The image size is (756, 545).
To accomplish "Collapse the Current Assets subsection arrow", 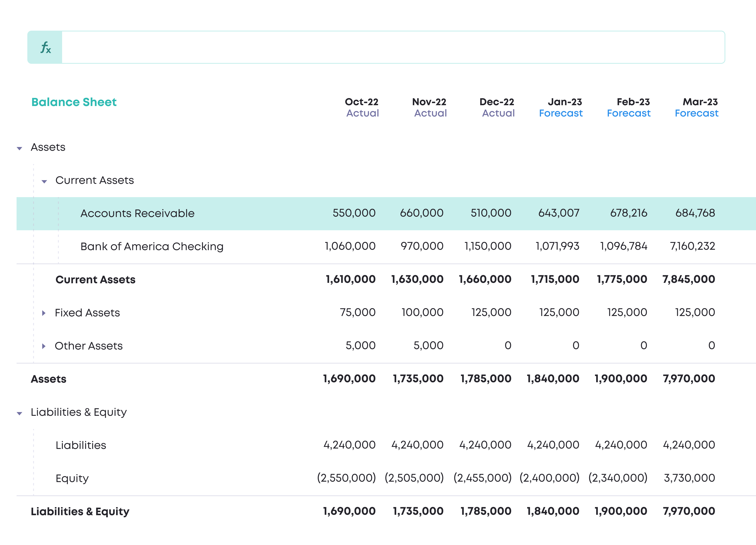I will (44, 181).
